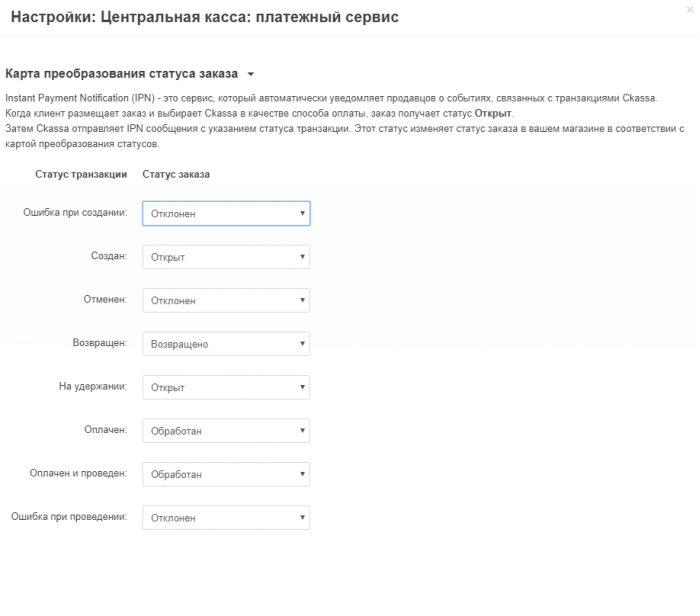Click the 'Возвращен:' label
Viewport: 700px width, 616px height.
click(100, 343)
